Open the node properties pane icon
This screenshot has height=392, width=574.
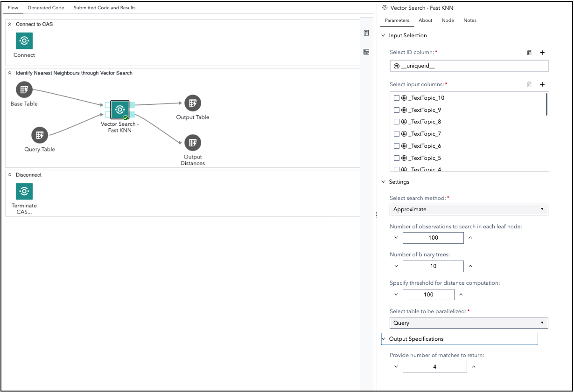[366, 33]
